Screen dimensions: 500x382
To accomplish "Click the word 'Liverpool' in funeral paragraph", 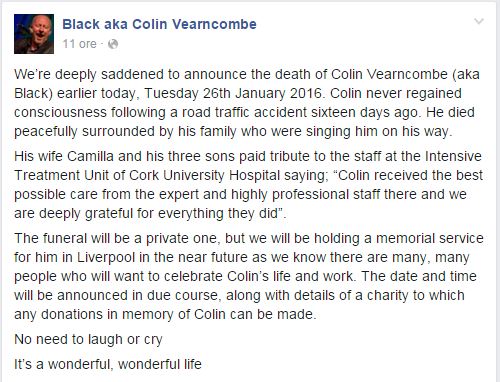I will click(x=106, y=258).
